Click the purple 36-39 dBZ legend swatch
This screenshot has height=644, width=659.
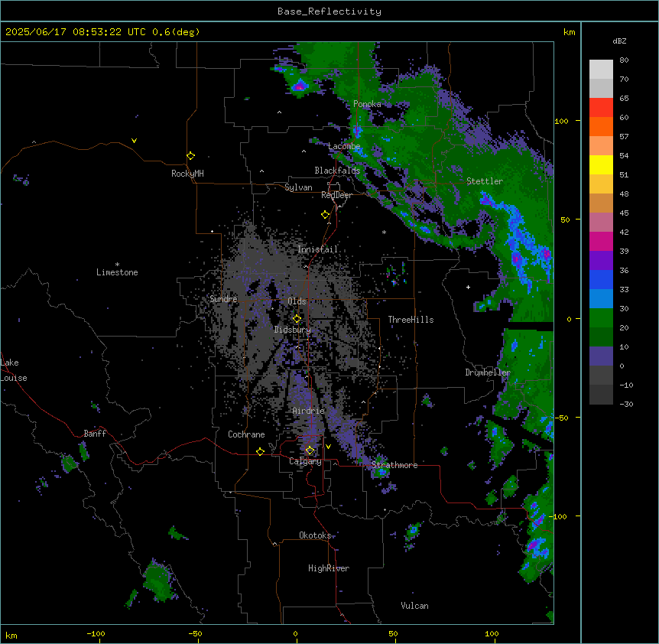coord(601,261)
